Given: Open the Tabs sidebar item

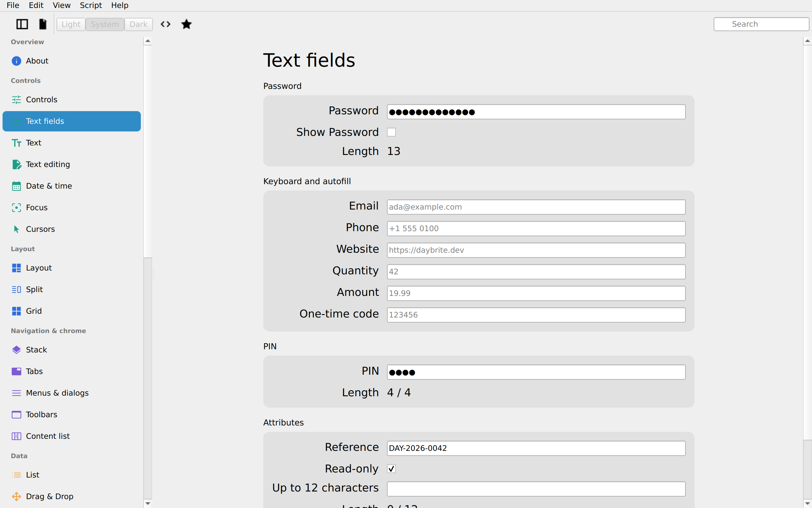Looking at the screenshot, I should [x=71, y=371].
